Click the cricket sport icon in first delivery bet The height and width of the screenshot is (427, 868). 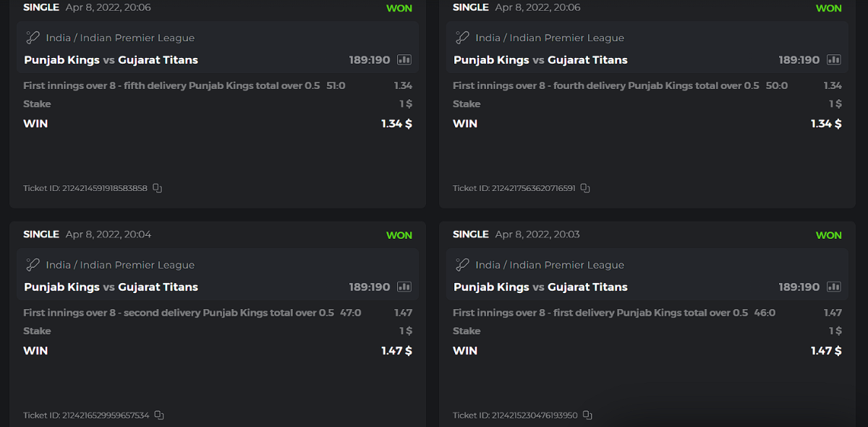pyautogui.click(x=462, y=265)
